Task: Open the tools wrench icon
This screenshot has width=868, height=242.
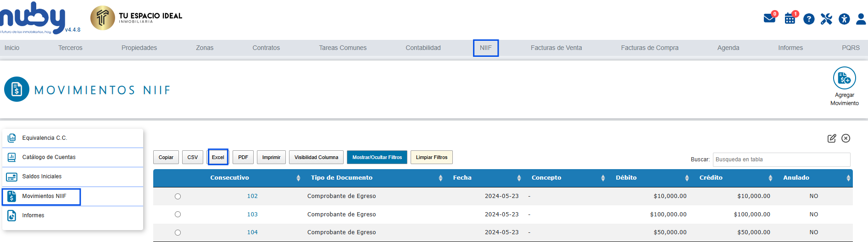Action: tap(826, 19)
